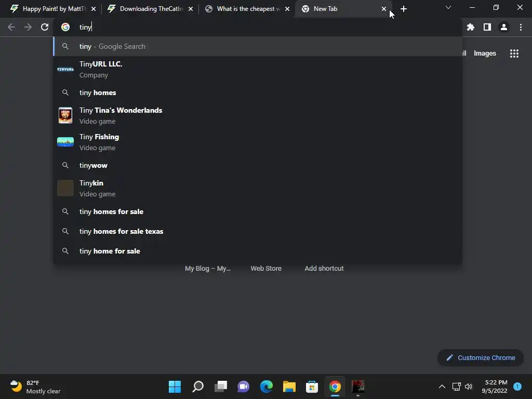Switch to Happy Paint! by MattTh tab

[52, 9]
